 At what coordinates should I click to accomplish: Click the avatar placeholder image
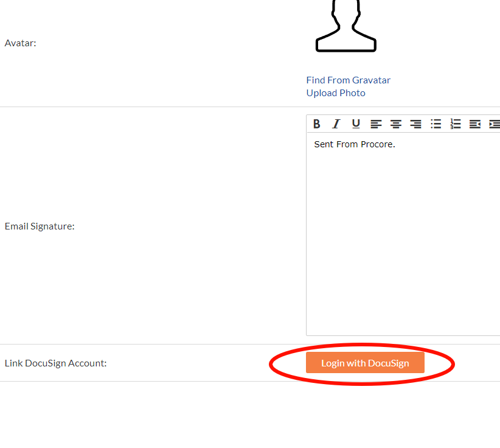346,26
